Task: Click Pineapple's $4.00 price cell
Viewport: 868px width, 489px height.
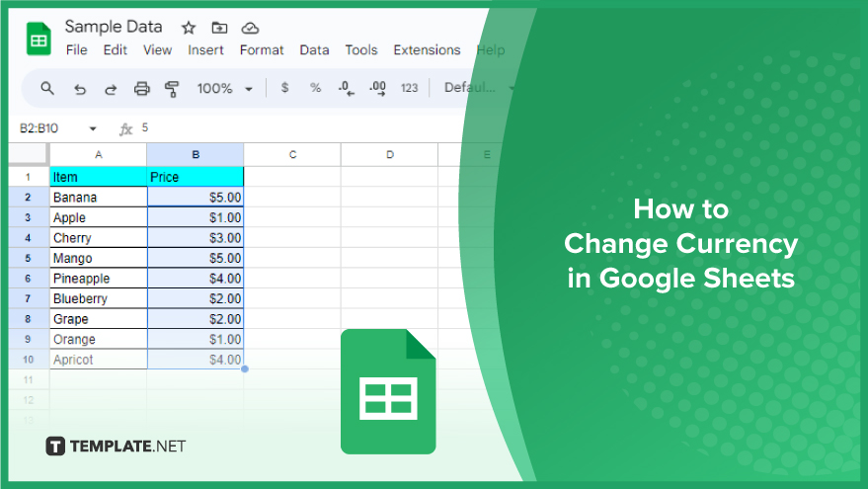Action: point(196,279)
